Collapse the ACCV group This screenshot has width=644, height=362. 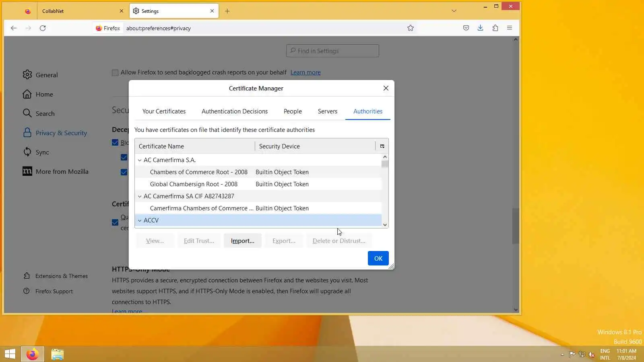pyautogui.click(x=140, y=220)
